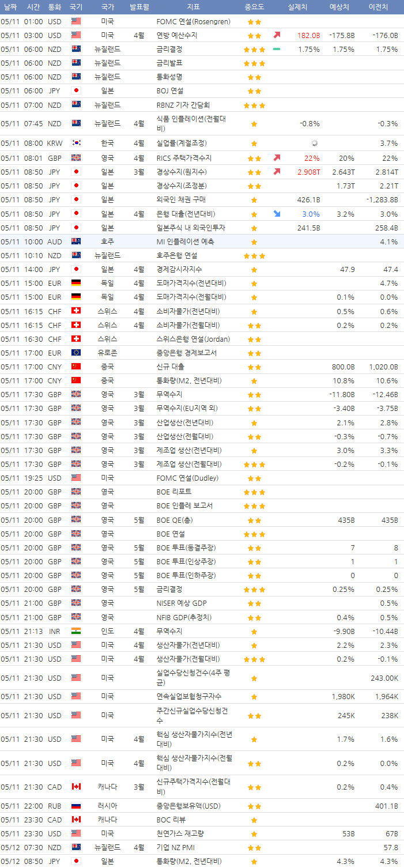The image size is (404, 868).
Task: Click the importance stars in 제조업 생산(전월대비) row
Action: 254,464
